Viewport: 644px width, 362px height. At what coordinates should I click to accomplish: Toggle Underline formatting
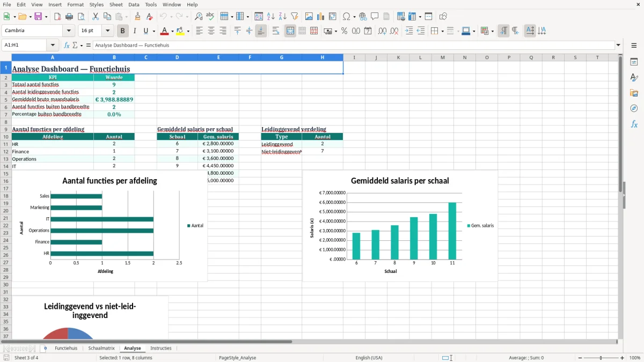click(x=146, y=31)
